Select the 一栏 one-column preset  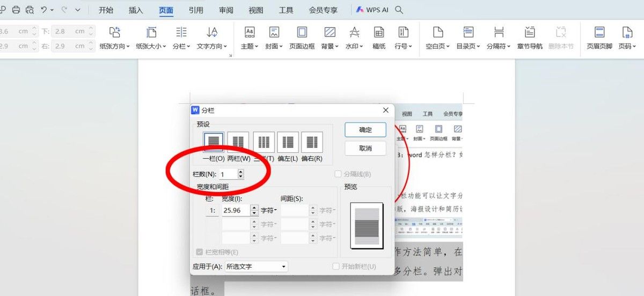click(214, 146)
